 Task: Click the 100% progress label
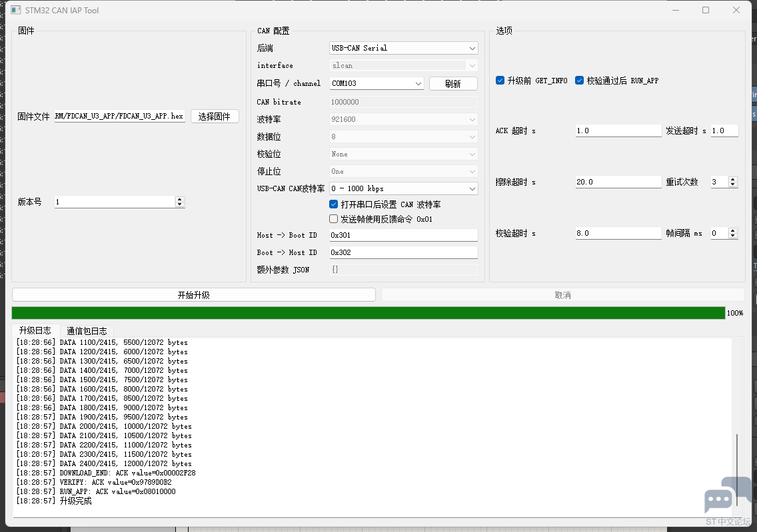coord(735,313)
